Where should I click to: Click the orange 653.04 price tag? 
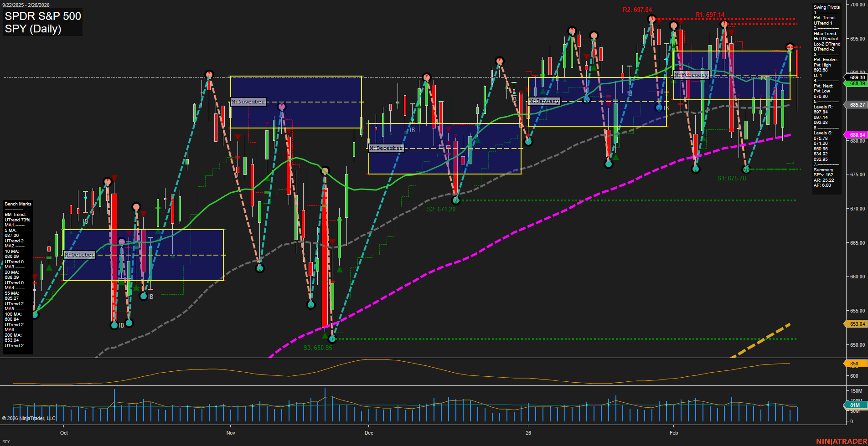pyautogui.click(x=857, y=324)
